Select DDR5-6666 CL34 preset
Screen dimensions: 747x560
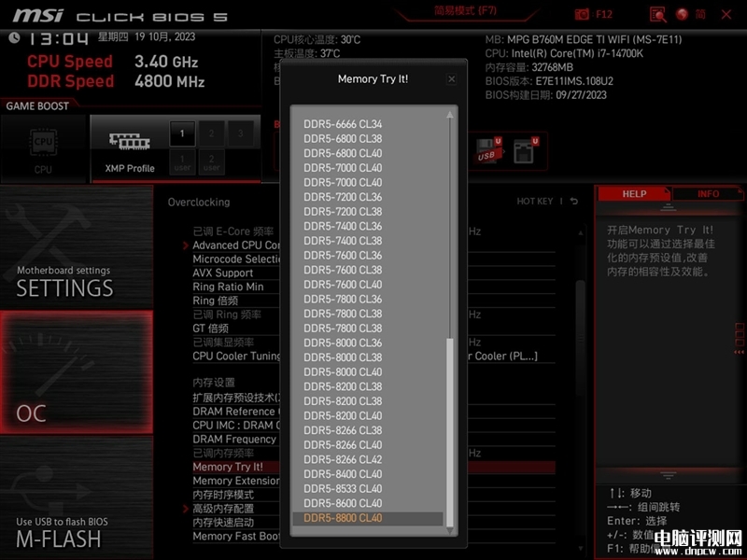pos(343,124)
